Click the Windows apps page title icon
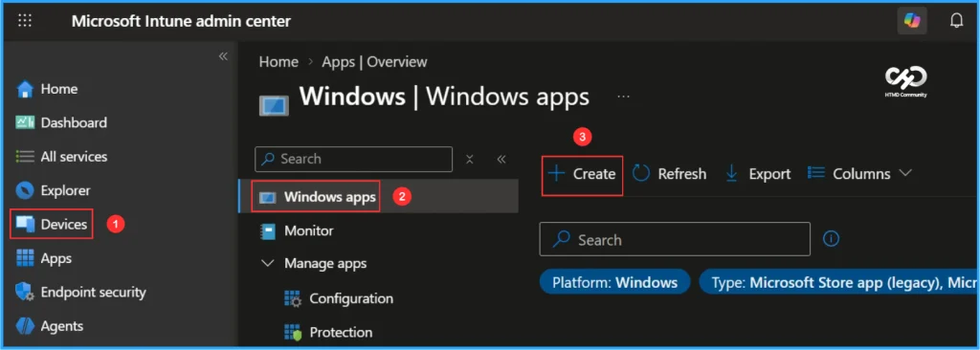 [x=274, y=105]
